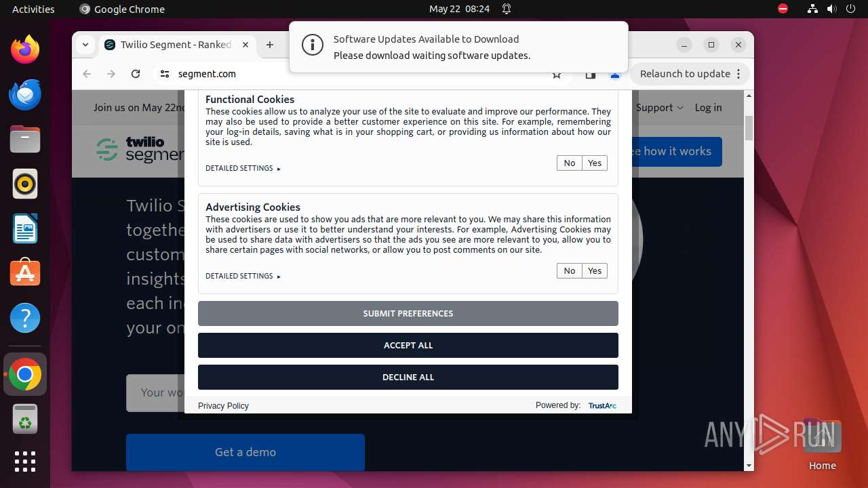Open the tab search dropdown arrow
This screenshot has width=868, height=488.
(x=85, y=45)
